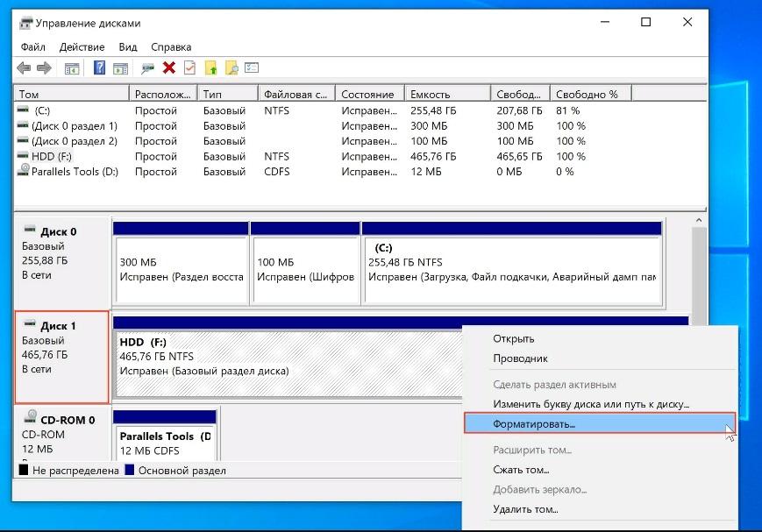
Task: Click the forward arrow in the toolbar
Action: pyautogui.click(x=43, y=68)
